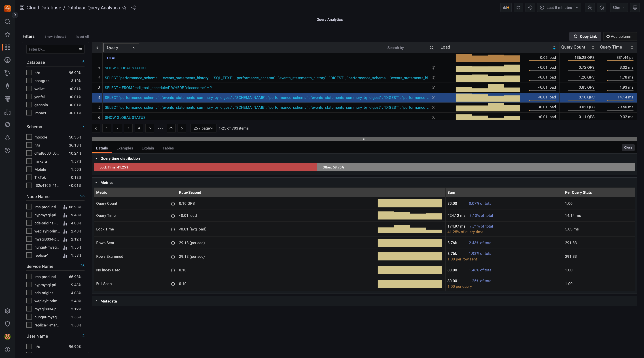Refresh the dashboard

pyautogui.click(x=602, y=8)
